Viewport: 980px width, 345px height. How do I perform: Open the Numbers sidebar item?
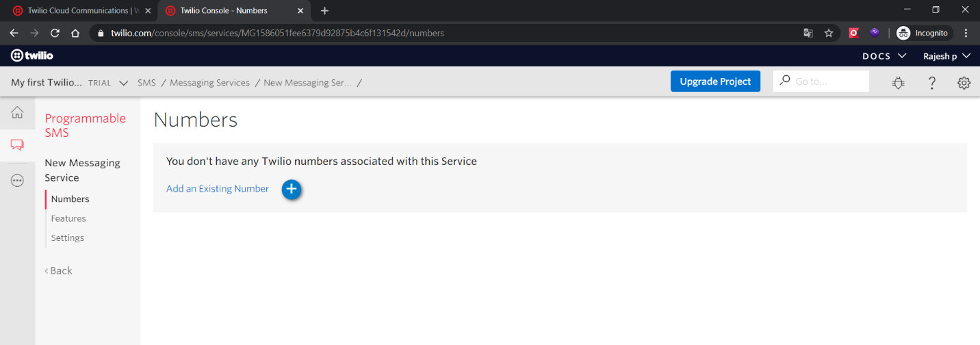(70, 199)
